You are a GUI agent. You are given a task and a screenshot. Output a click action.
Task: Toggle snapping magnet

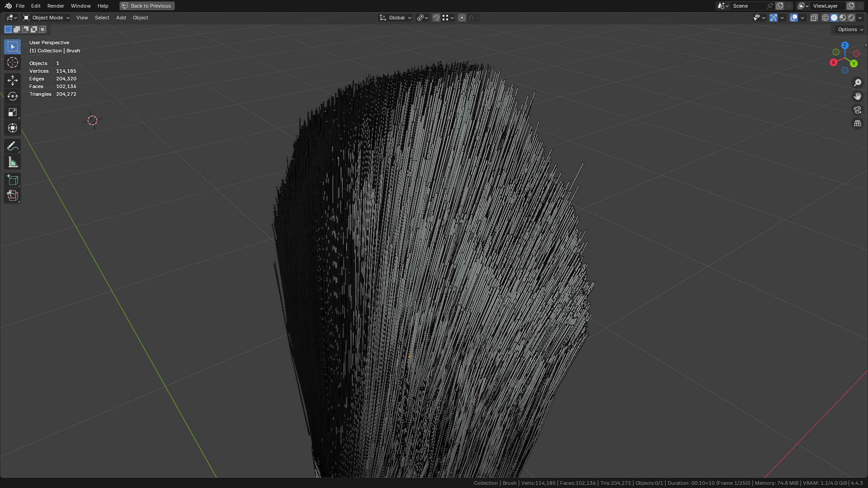click(436, 18)
